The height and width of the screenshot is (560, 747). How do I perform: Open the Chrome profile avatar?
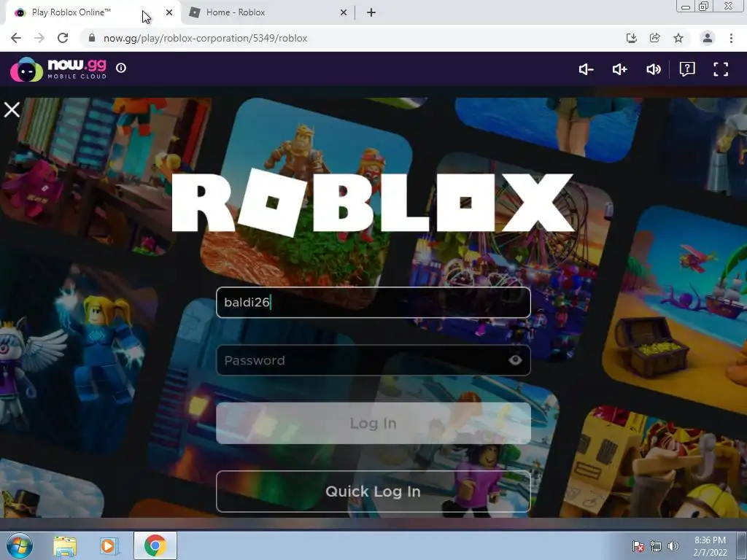click(x=708, y=38)
